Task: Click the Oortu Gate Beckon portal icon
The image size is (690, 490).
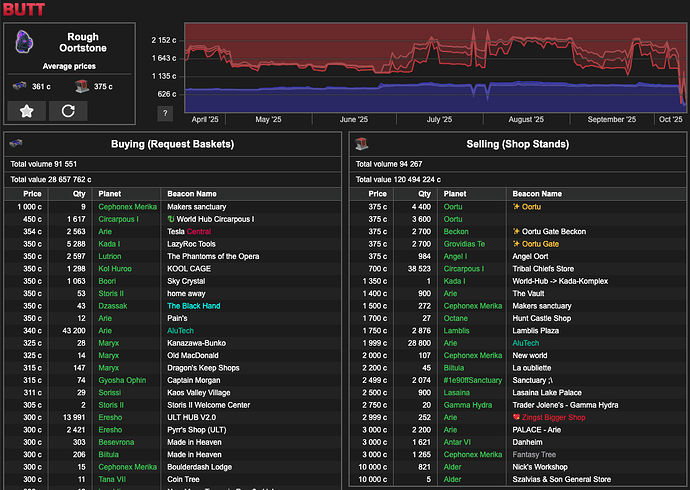Action: click(516, 231)
